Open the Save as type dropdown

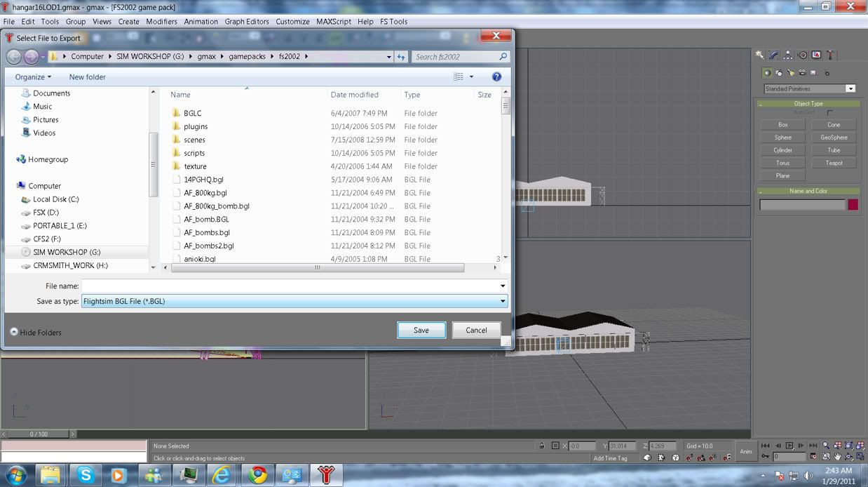pos(502,301)
